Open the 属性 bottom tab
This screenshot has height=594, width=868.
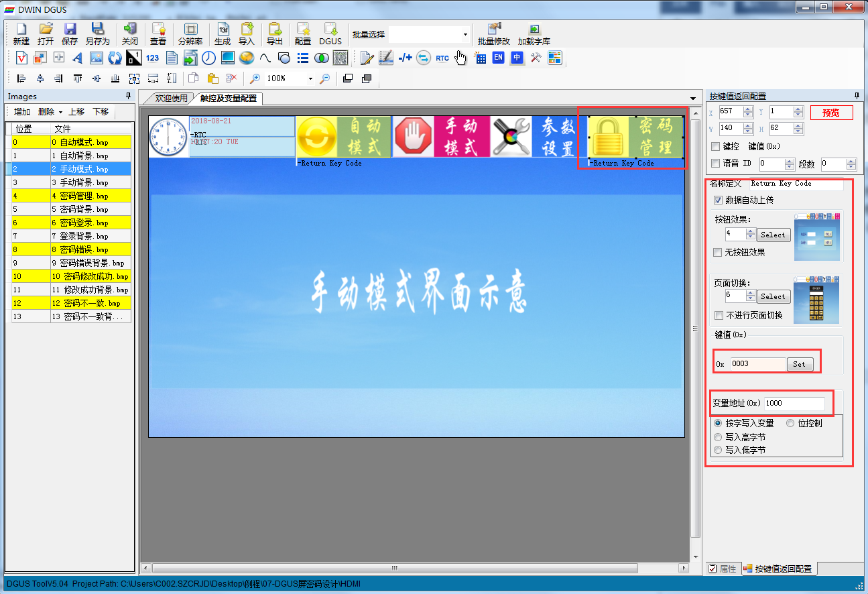pyautogui.click(x=722, y=569)
